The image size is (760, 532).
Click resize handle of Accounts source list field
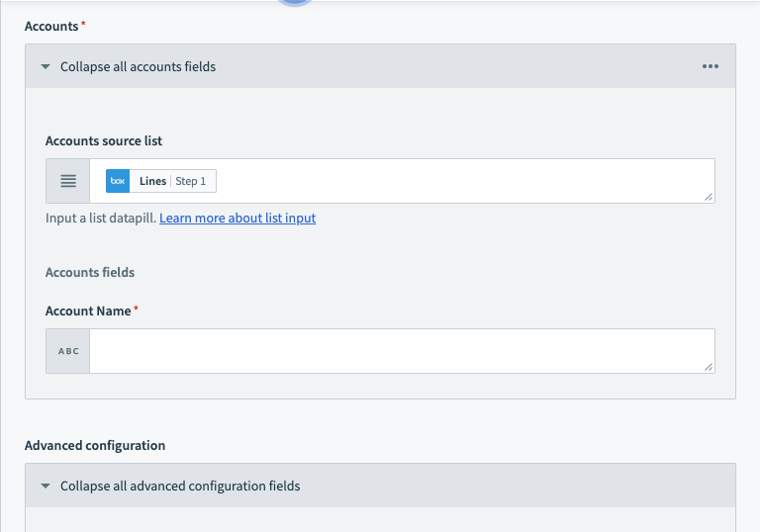pyautogui.click(x=708, y=197)
